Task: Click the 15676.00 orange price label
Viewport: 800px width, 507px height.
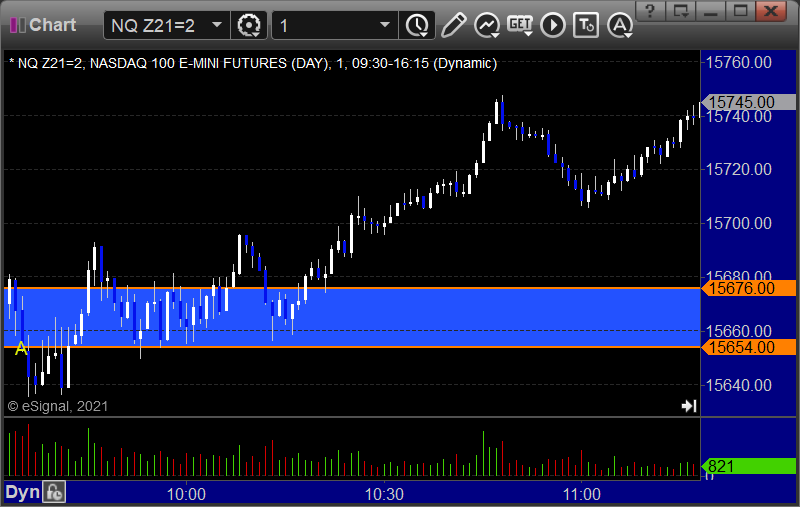Action: [748, 288]
